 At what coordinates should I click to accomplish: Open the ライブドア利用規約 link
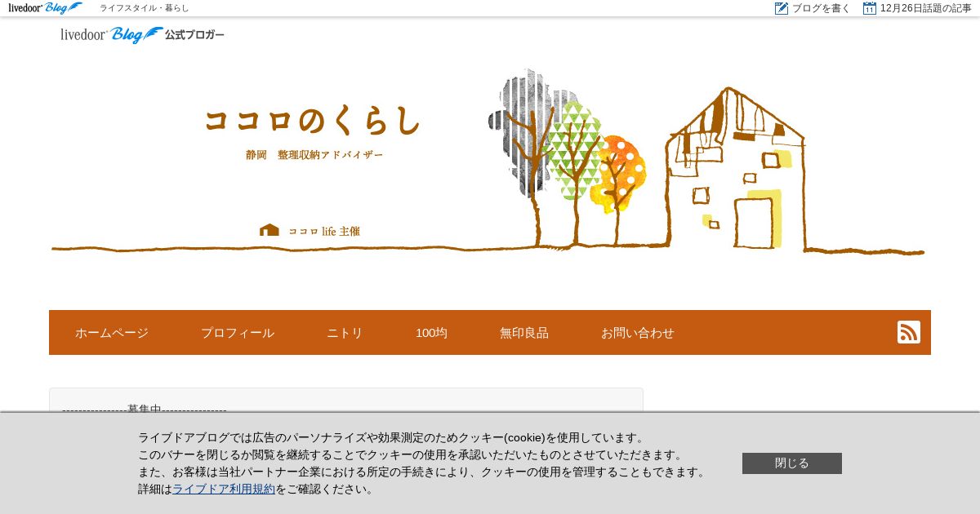pos(224,489)
